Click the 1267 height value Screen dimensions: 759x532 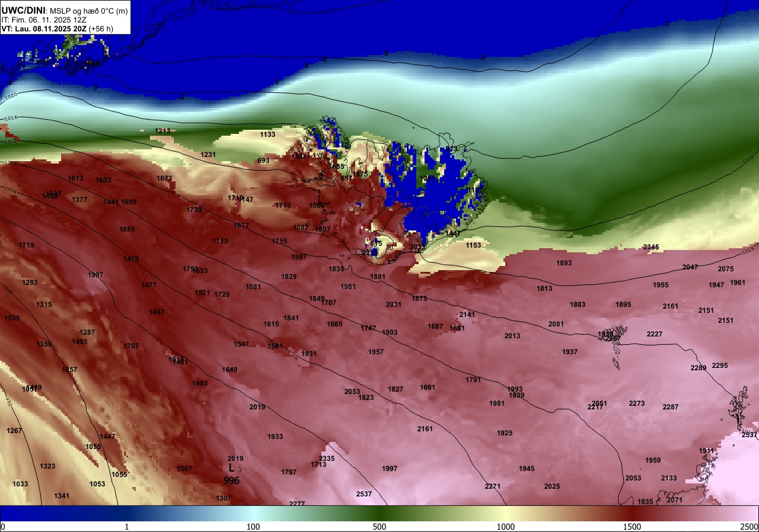pyautogui.click(x=14, y=431)
